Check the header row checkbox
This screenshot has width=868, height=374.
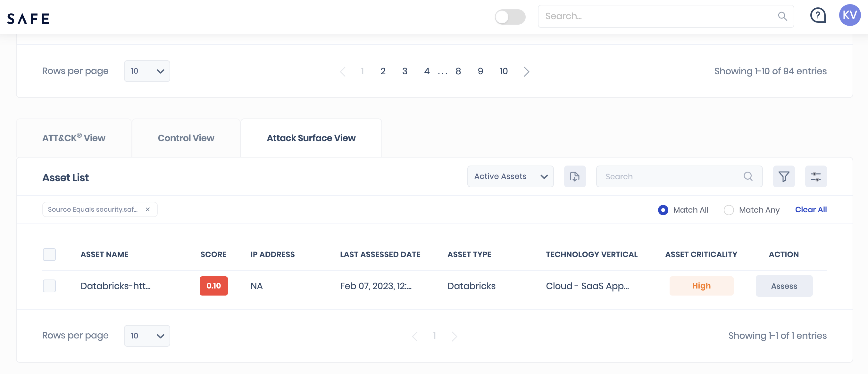[x=49, y=255]
